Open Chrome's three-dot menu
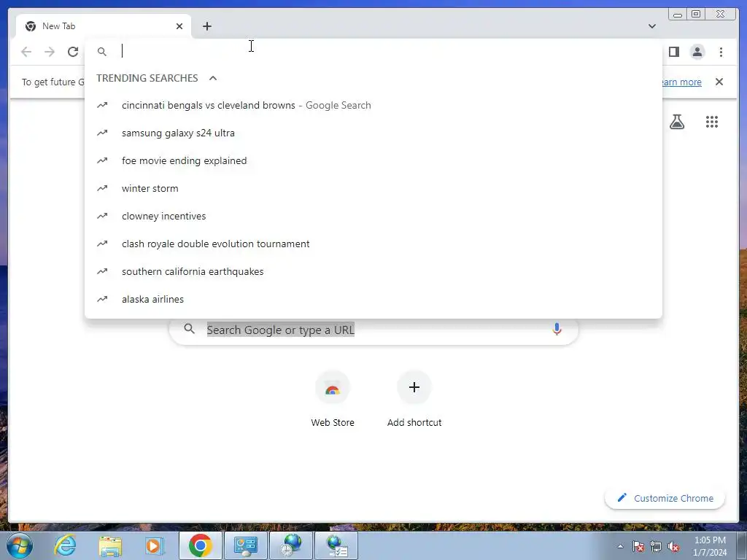 coord(721,52)
